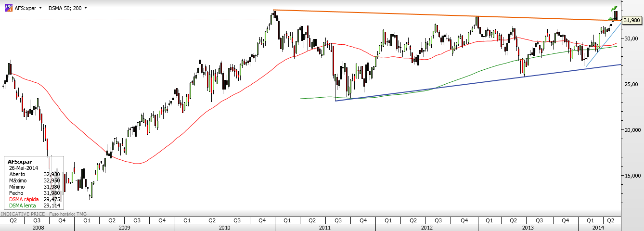Image resolution: width=644 pixels, height=231 pixels.
Task: Click the green triangle marker on the orange line
Action: click(611, 18)
